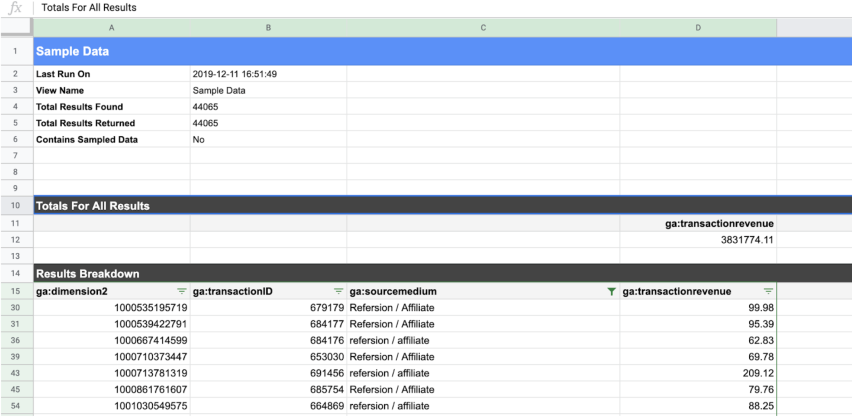Select column A header

click(x=111, y=28)
